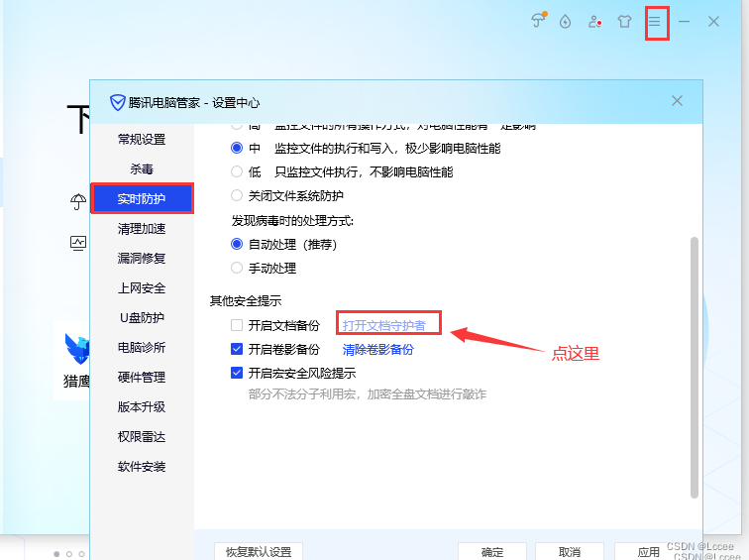Click 应用 button
This screenshot has height=560, width=749.
[648, 551]
